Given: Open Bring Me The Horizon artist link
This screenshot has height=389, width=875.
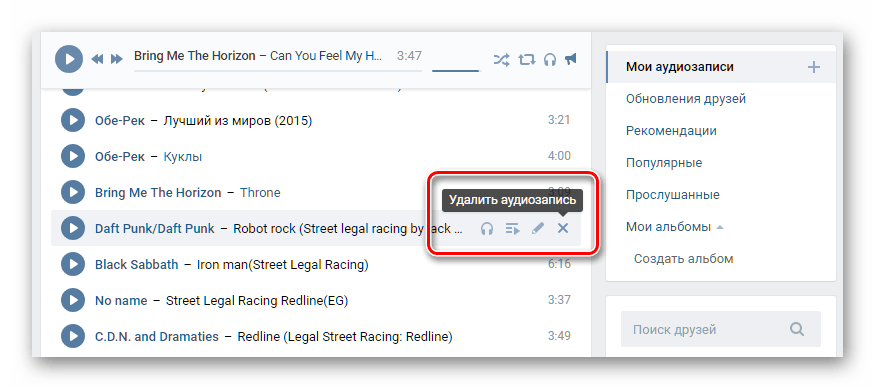Looking at the screenshot, I should pyautogui.click(x=158, y=193).
